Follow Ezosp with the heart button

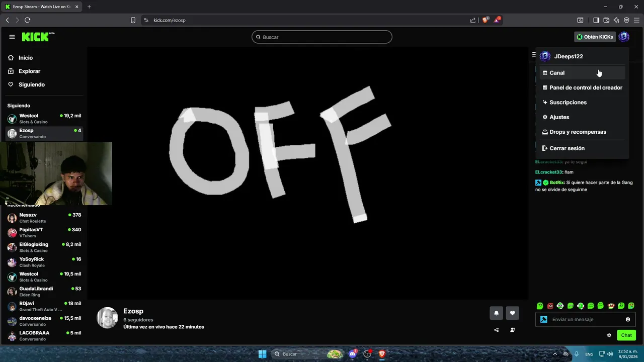click(512, 313)
